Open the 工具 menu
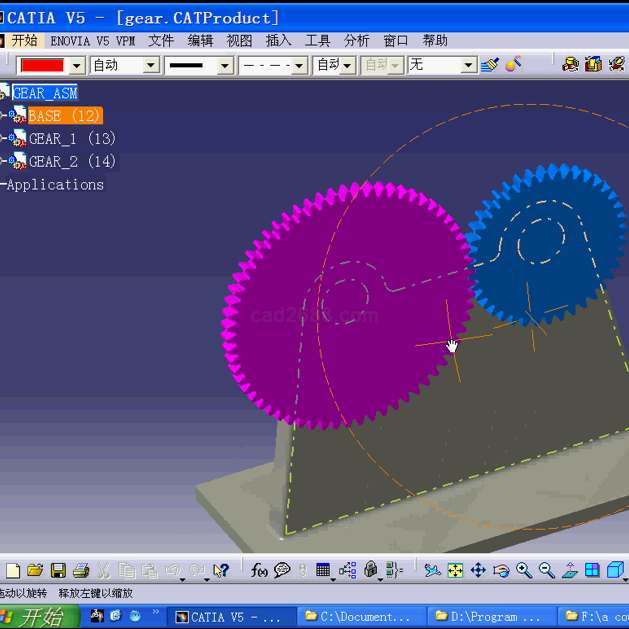629x629 pixels. coord(317,41)
